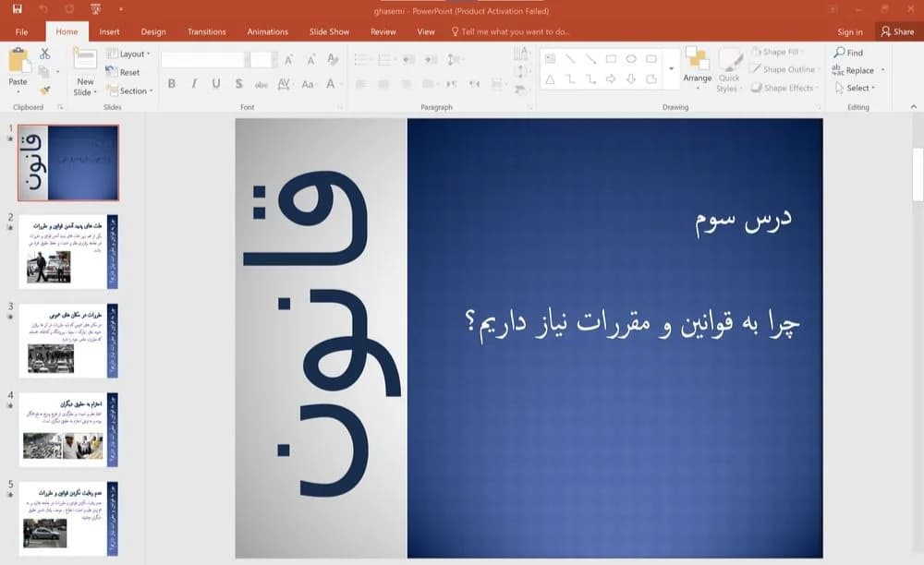
Task: Click the Share button
Action: [x=897, y=31]
